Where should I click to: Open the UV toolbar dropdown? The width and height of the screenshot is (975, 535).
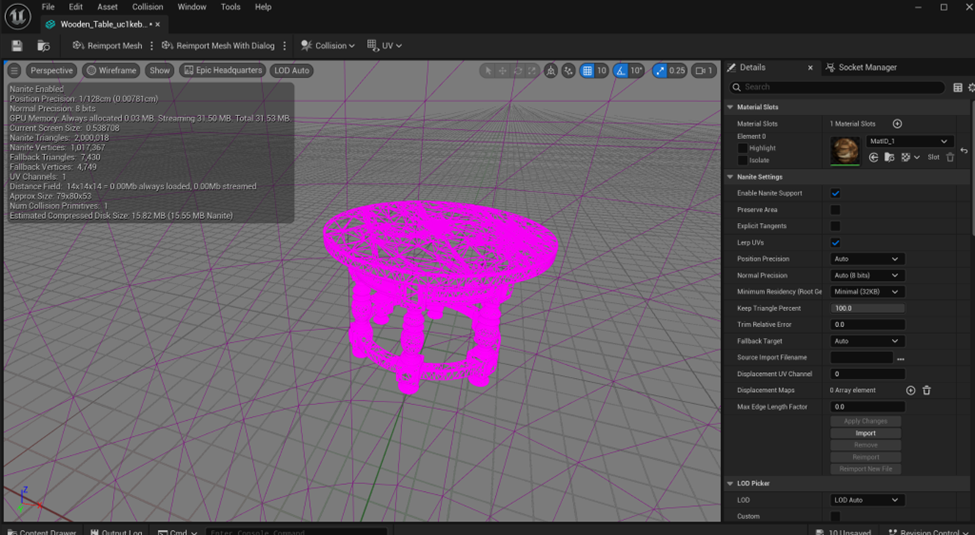[384, 45]
